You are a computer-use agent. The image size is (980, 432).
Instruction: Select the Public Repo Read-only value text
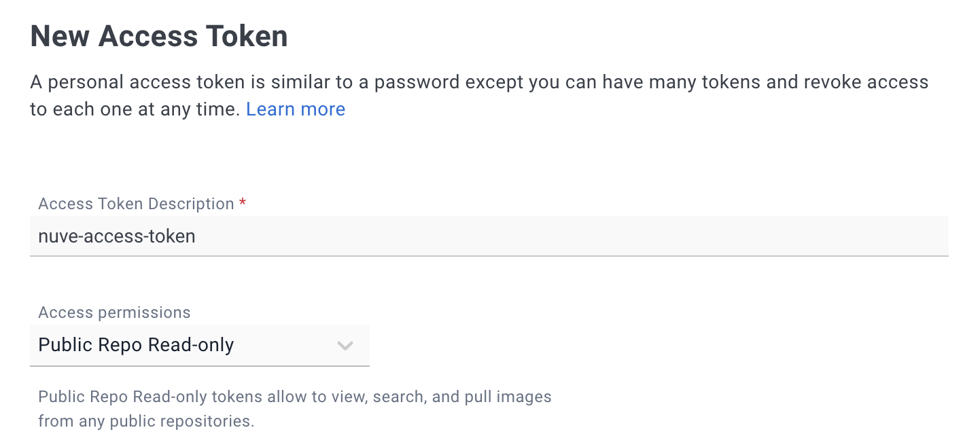pyautogui.click(x=136, y=345)
